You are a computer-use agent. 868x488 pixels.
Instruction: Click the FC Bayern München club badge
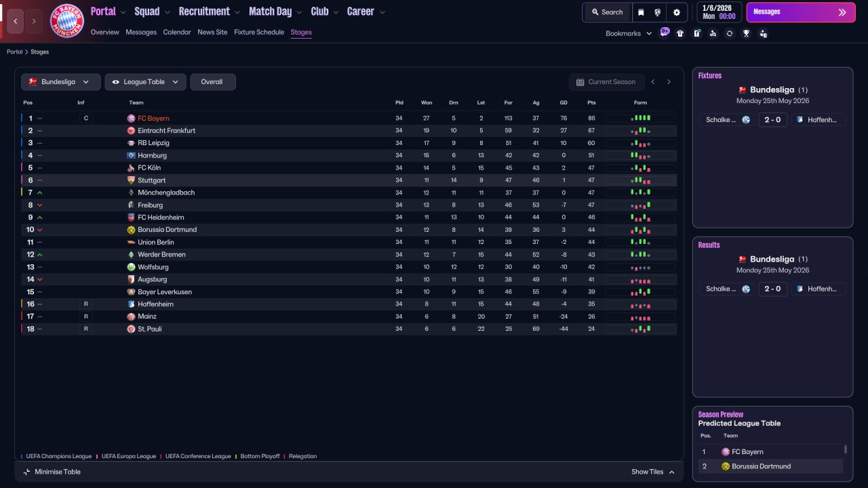[67, 21]
